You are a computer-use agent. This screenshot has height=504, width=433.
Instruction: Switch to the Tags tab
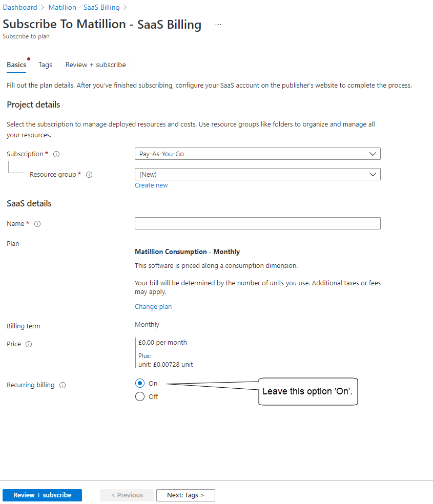45,65
